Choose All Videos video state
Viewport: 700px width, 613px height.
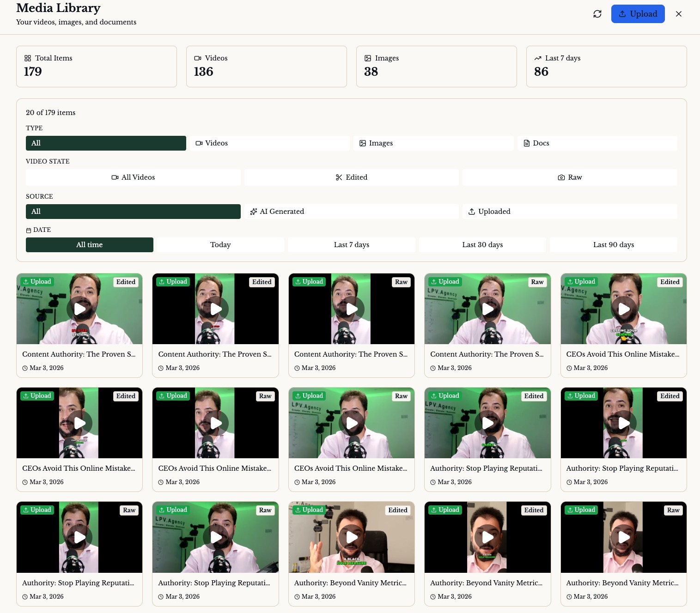point(133,177)
